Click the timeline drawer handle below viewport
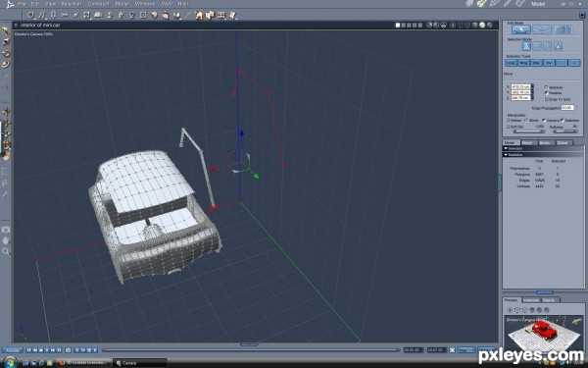This screenshot has height=368, width=588. [249, 344]
